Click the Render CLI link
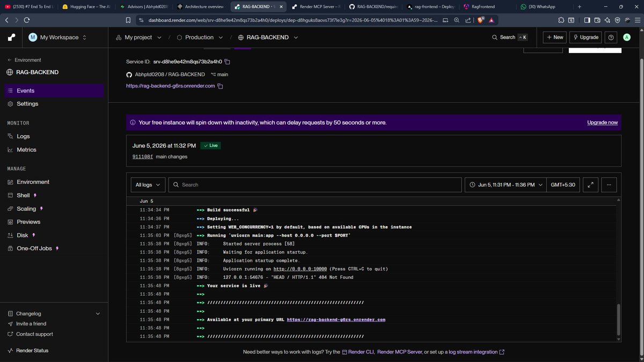The width and height of the screenshot is (644, 362). pos(357,352)
